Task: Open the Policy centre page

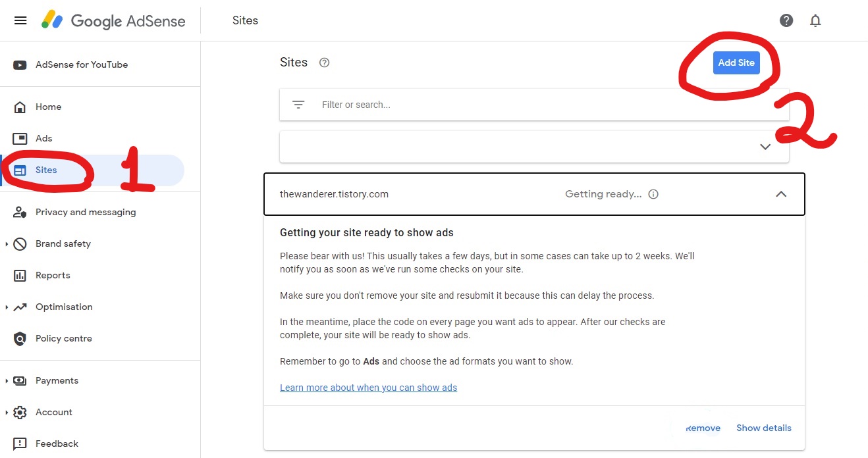Action: [64, 339]
